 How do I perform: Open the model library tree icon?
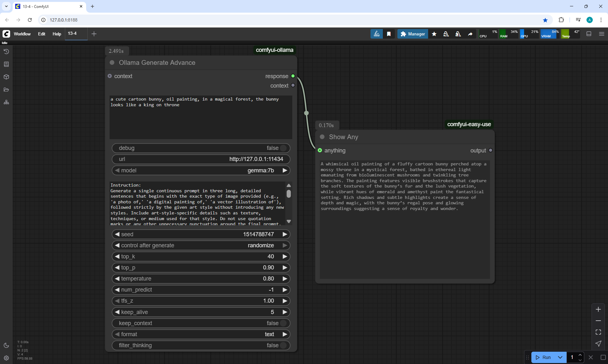pyautogui.click(x=6, y=102)
